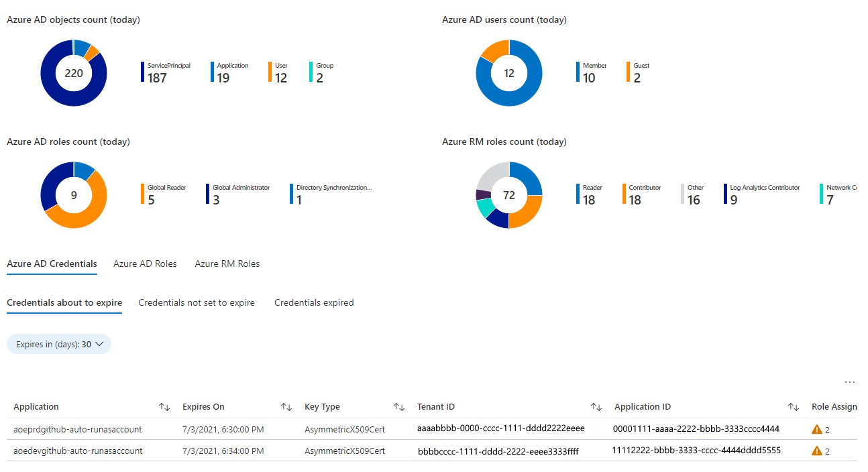Switch to the Azure AD Roles tab
Screen dimensions: 868x472
[x=145, y=263]
